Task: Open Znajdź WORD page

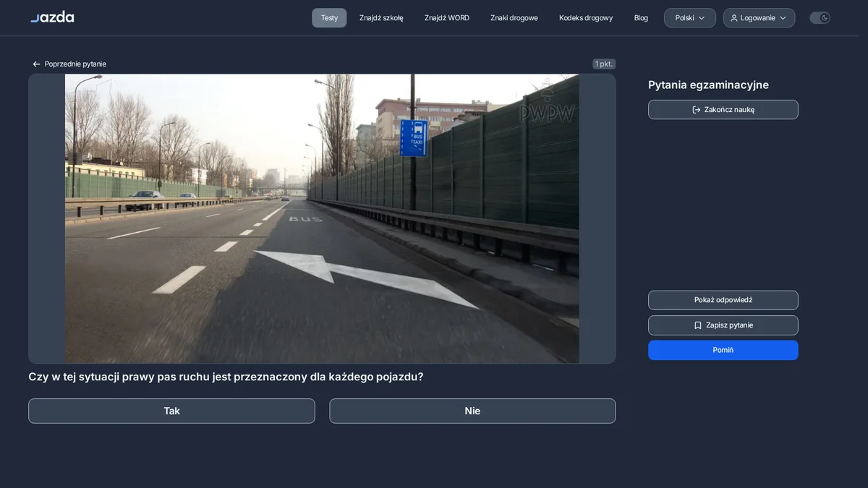Action: [447, 18]
